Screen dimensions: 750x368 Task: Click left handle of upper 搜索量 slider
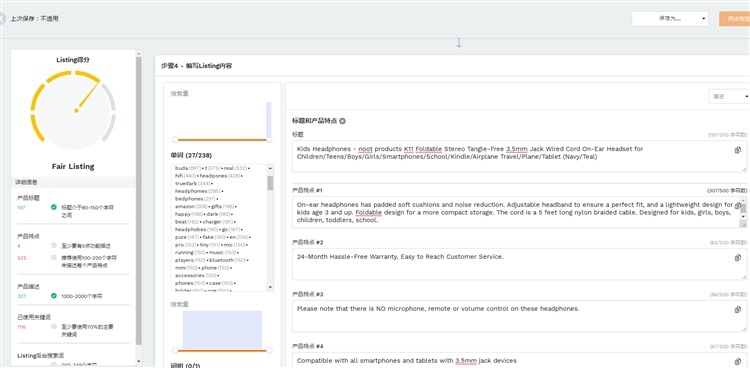175,140
